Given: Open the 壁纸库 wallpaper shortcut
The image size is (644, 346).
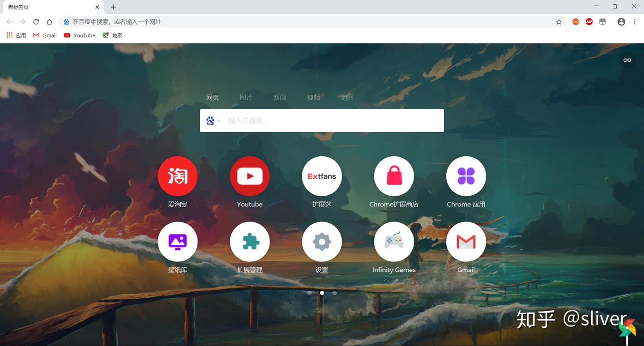Looking at the screenshot, I should (x=178, y=242).
